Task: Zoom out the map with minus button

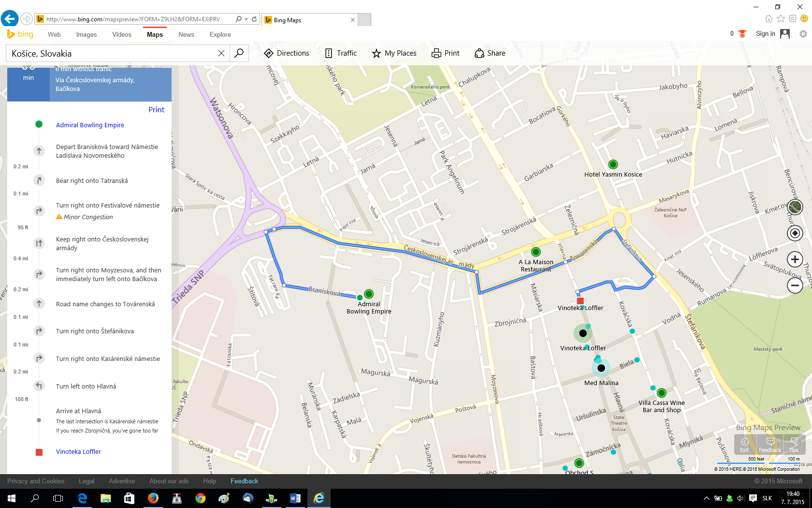Action: pos(795,285)
